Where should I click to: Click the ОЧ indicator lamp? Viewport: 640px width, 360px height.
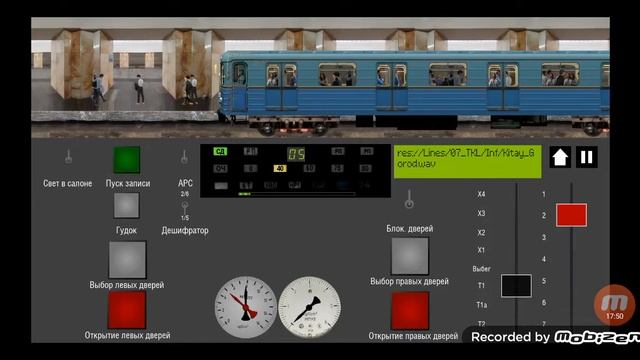(220, 168)
